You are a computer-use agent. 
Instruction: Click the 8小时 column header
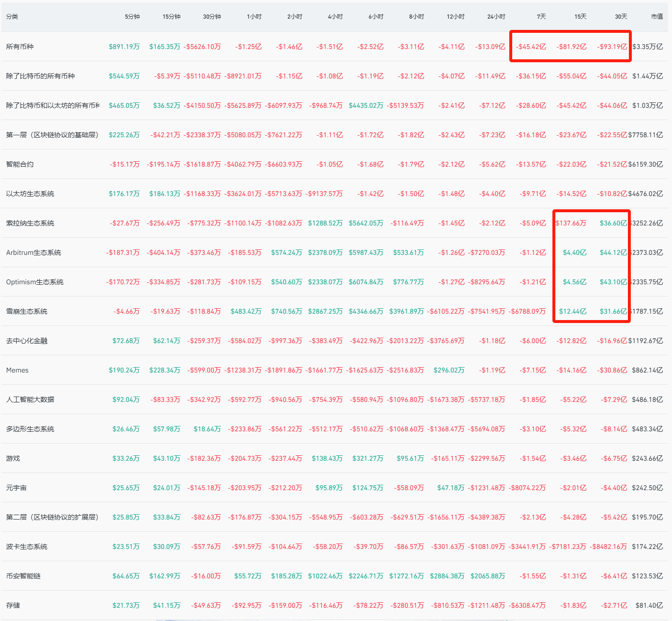point(417,17)
